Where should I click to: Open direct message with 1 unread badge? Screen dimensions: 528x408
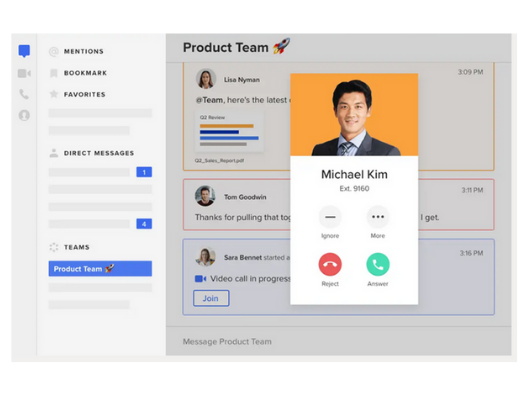click(100, 172)
